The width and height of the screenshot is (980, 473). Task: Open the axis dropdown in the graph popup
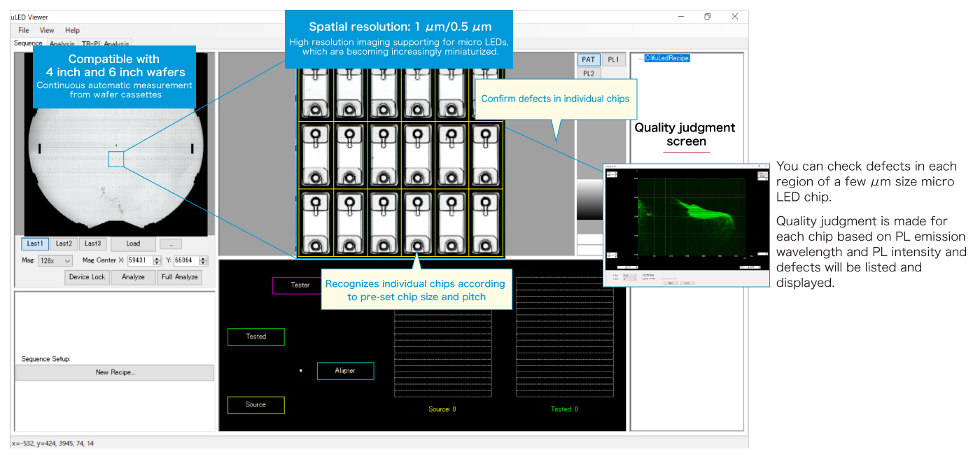[629, 275]
